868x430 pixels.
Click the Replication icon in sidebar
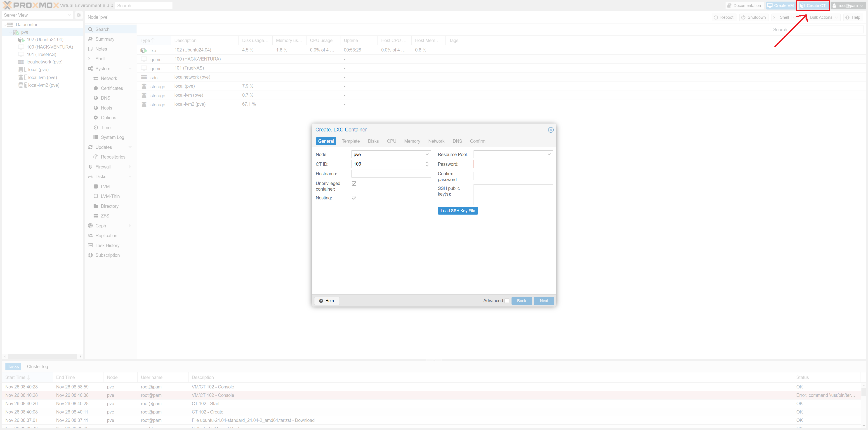tap(90, 235)
